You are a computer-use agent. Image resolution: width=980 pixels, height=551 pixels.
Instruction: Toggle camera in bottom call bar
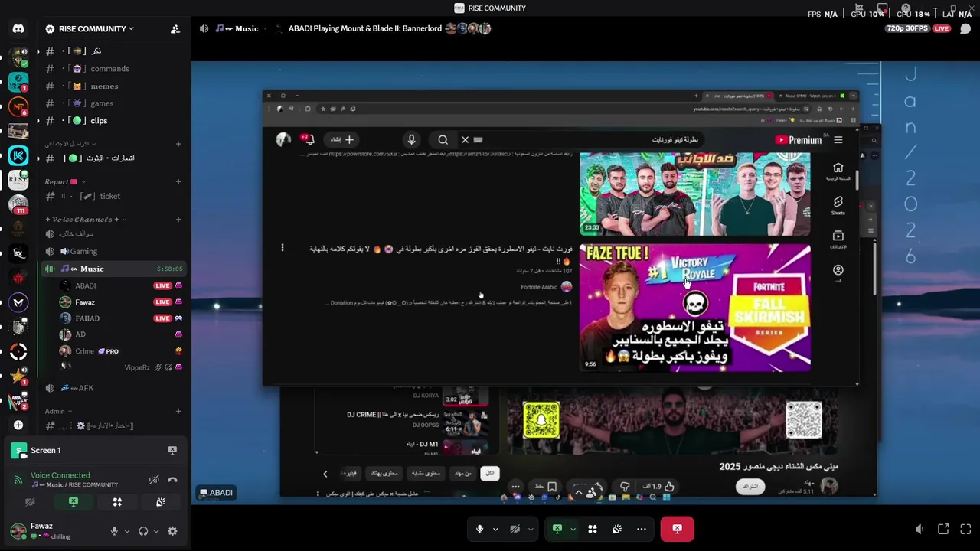click(515, 529)
